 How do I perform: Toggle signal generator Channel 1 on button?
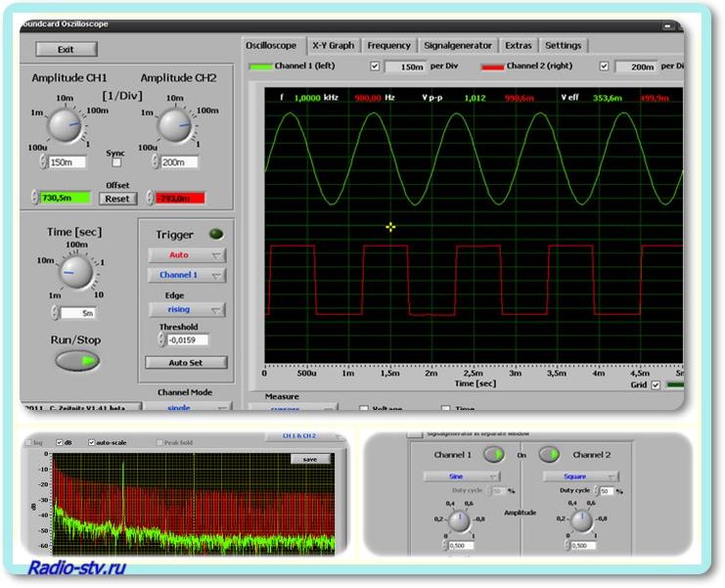coord(494,454)
